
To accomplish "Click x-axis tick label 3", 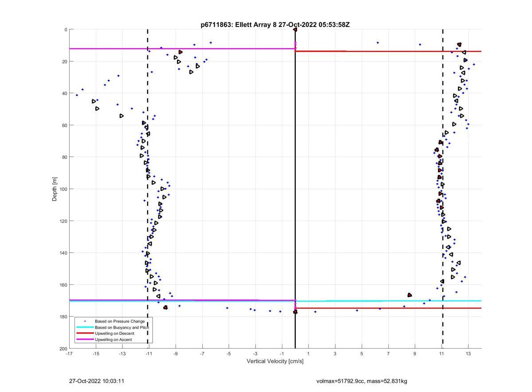I will pyautogui.click(x=335, y=353).
